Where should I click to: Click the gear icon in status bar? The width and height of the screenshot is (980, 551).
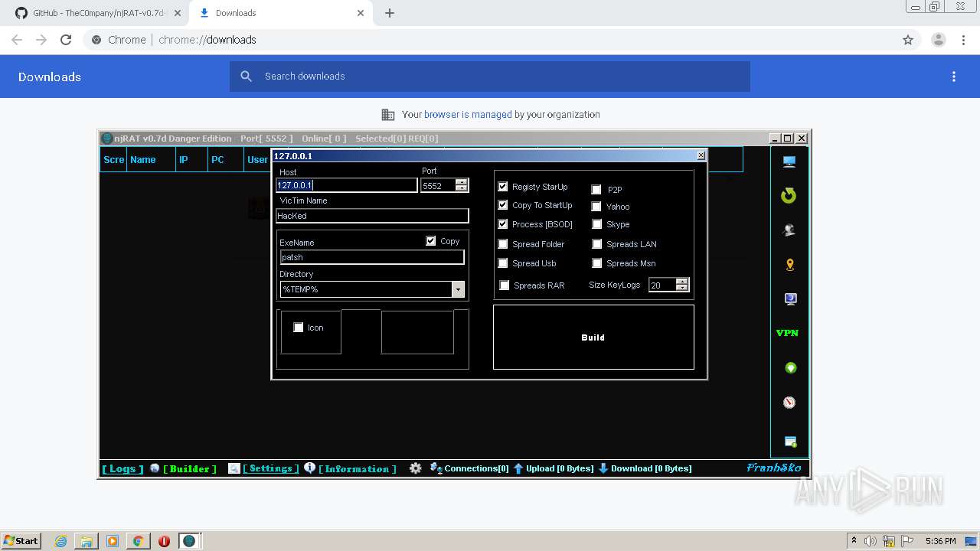416,468
